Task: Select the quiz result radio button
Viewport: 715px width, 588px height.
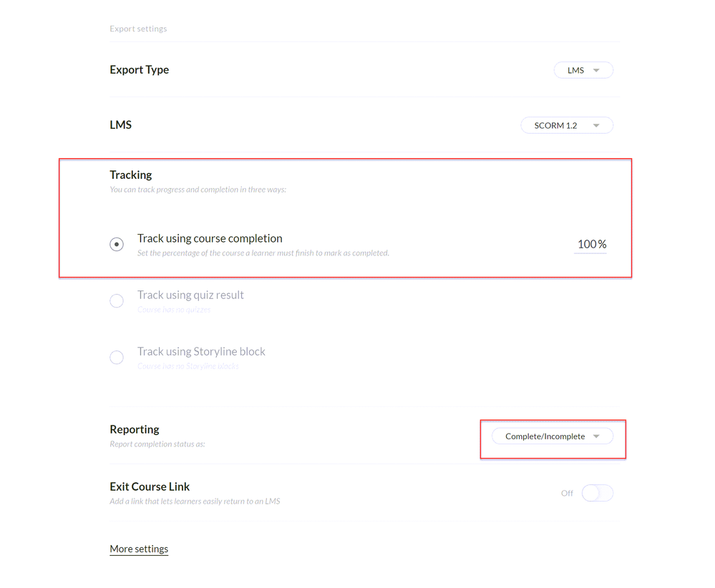Action: (x=117, y=301)
